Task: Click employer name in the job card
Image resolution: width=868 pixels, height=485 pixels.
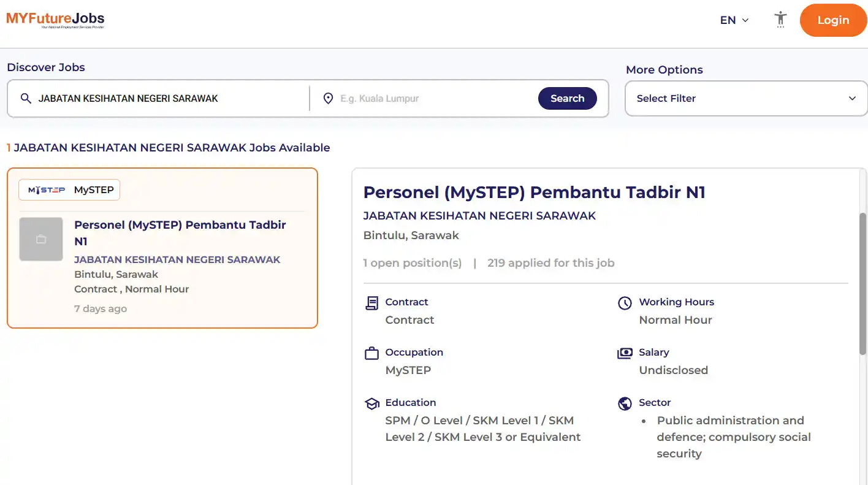Action: tap(177, 259)
